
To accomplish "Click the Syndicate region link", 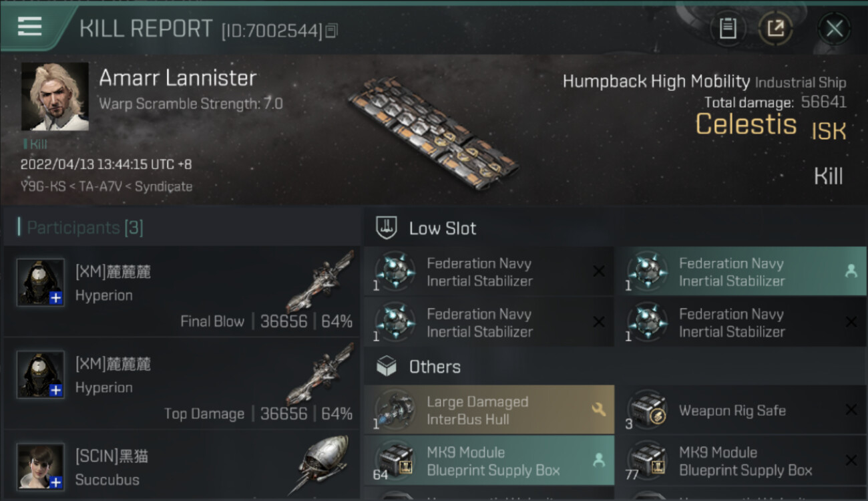I will 164,186.
